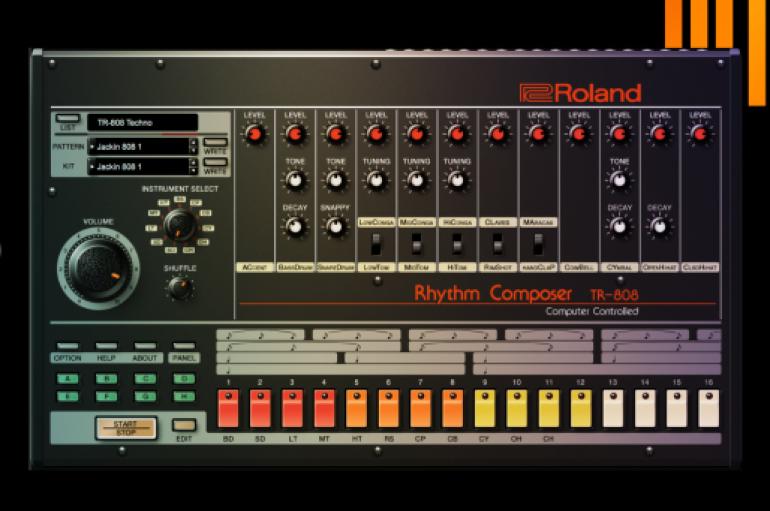This screenshot has width=770, height=511.
Task: Flip the LowConga / LowTom switch
Action: pos(376,244)
